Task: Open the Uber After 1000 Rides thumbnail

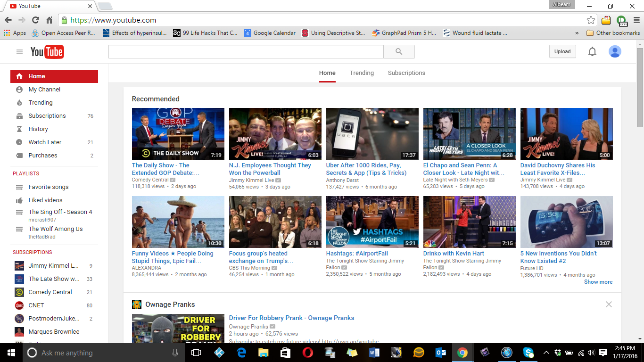Action: point(372,134)
